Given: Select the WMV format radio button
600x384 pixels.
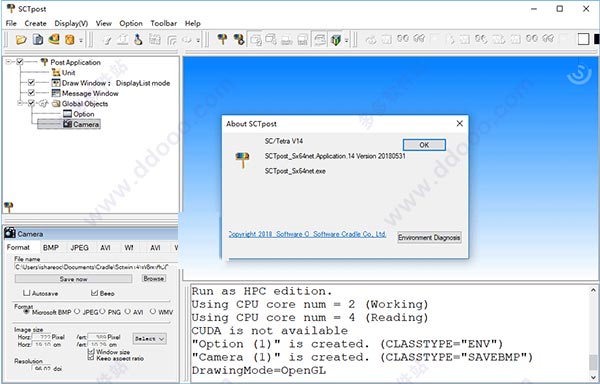Looking at the screenshot, I should 153,312.
